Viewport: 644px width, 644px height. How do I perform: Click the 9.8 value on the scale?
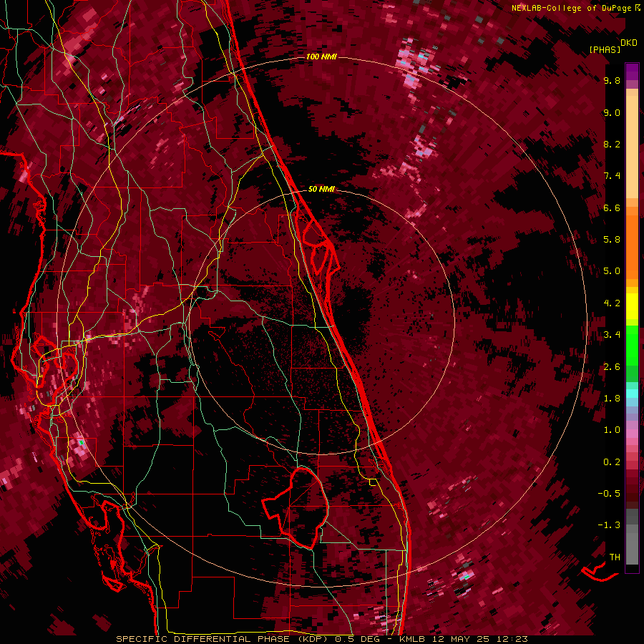tap(612, 80)
